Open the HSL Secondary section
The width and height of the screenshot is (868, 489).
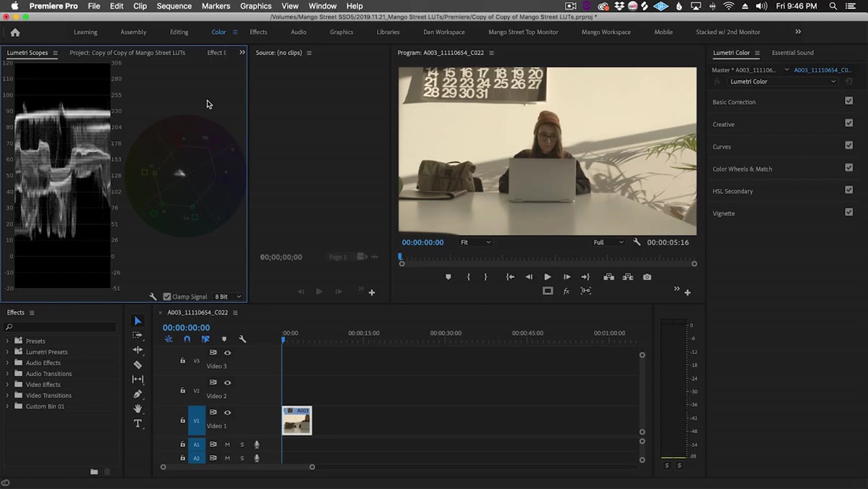pos(733,192)
